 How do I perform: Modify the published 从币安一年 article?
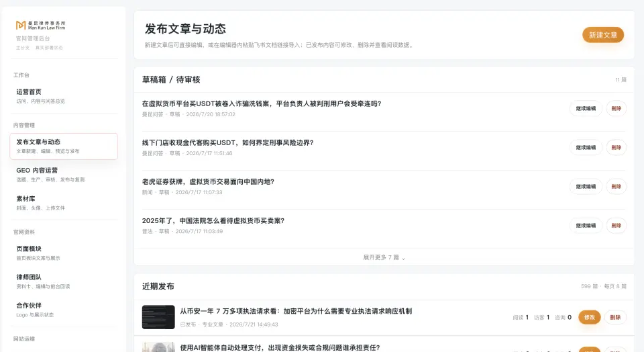coord(590,318)
